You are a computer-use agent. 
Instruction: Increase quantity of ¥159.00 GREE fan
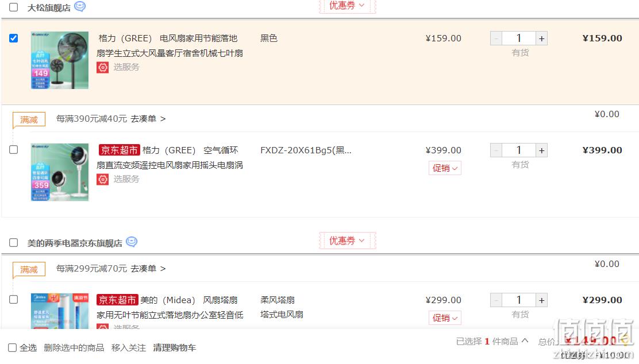pyautogui.click(x=541, y=38)
